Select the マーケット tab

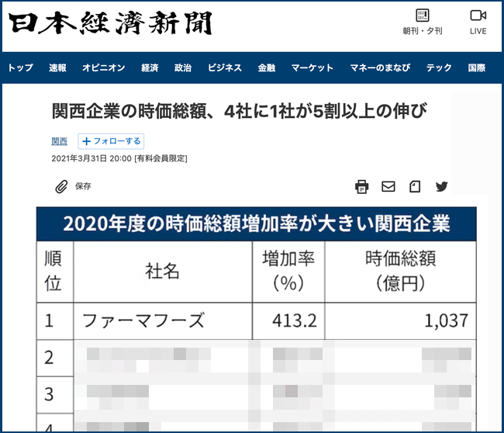pyautogui.click(x=312, y=68)
